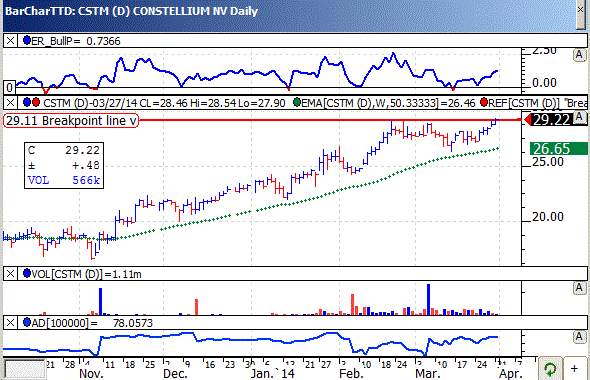Click the red REF series marker

click(x=484, y=102)
